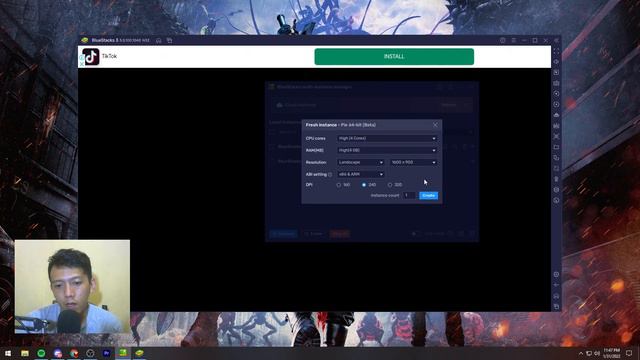640x360 pixels.
Task: Open the BlueStacks home icon in title bar
Action: (159, 40)
